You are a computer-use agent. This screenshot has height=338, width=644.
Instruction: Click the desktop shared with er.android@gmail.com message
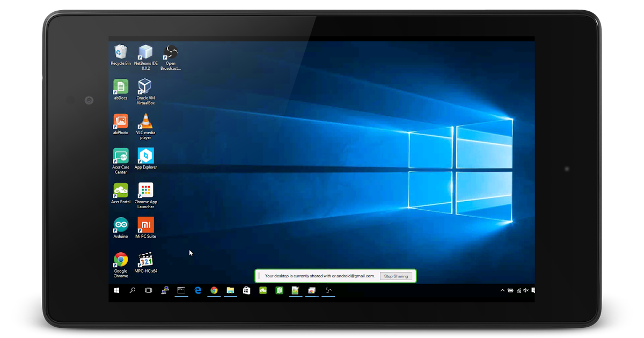[320, 276]
